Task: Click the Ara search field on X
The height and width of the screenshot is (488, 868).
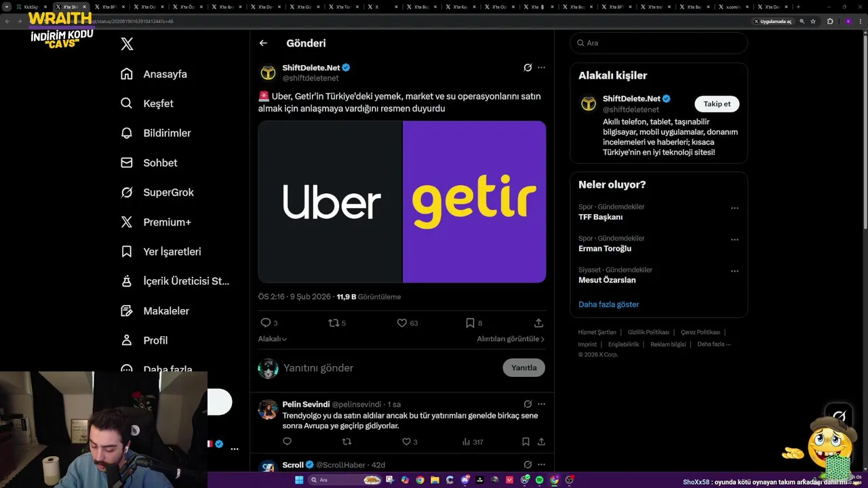Action: (x=658, y=43)
